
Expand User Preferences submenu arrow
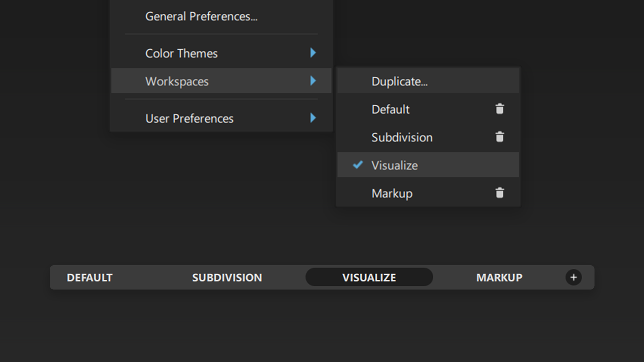313,118
